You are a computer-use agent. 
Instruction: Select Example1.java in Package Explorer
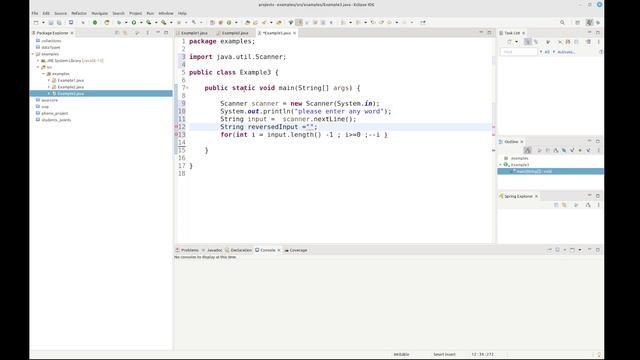(71, 80)
